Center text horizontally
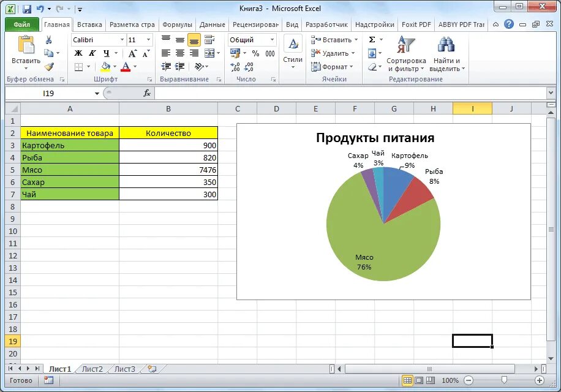 pos(180,53)
